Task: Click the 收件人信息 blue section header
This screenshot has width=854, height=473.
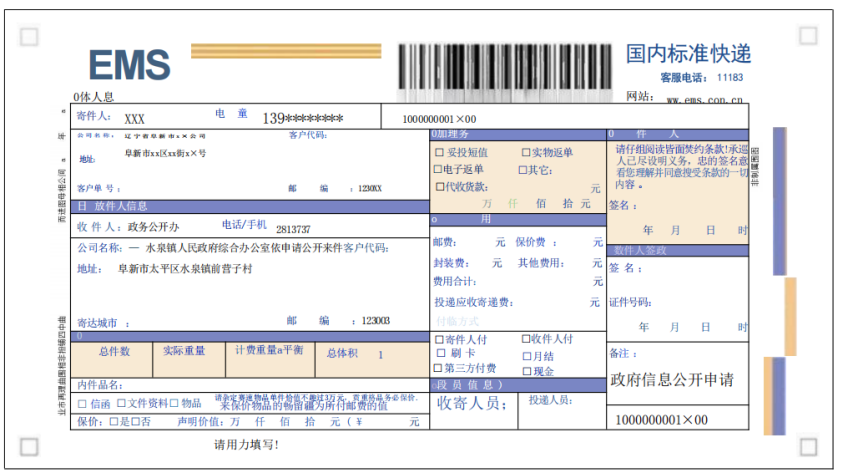Action: point(250,207)
